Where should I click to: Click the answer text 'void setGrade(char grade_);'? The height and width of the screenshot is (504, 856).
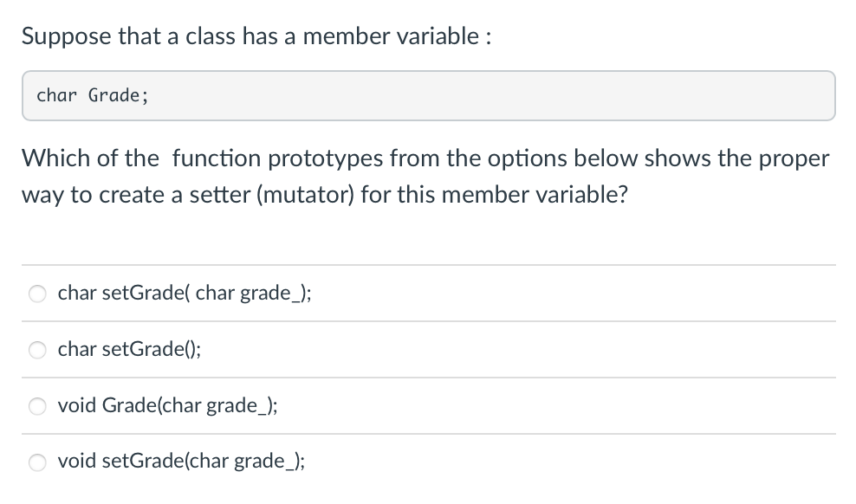point(181,461)
